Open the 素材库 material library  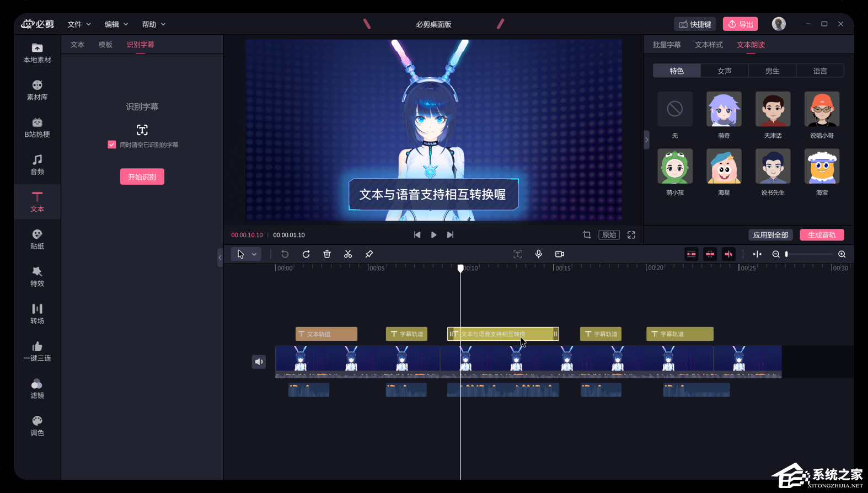37,90
